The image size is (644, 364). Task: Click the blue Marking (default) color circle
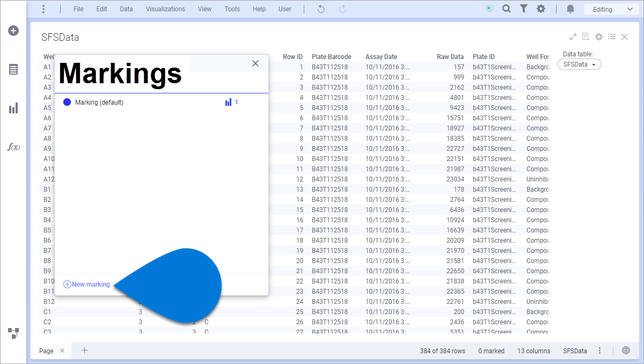point(67,102)
